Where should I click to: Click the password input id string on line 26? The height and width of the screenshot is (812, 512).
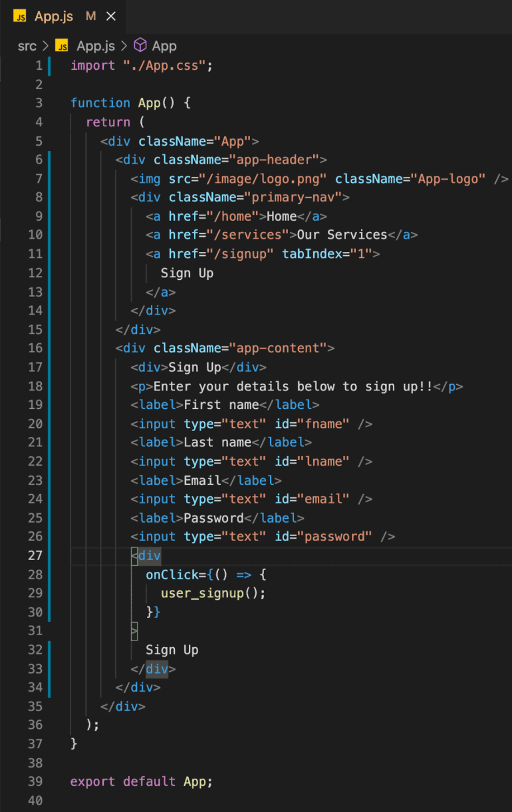[336, 537]
